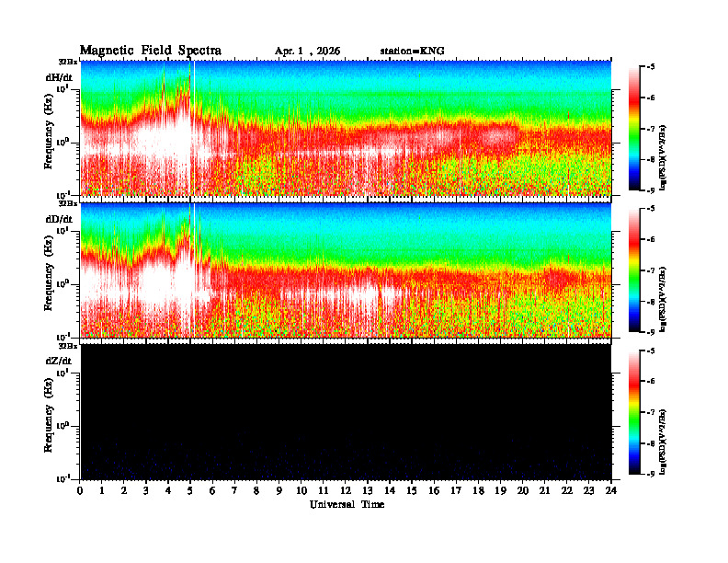
Task: Click the dH/dt panel label
Action: pyautogui.click(x=59, y=78)
